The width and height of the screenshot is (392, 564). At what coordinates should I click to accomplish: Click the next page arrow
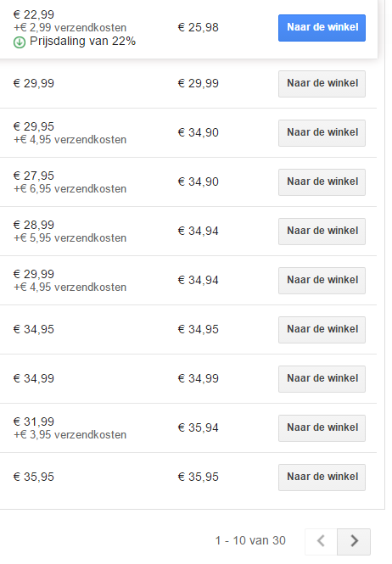(354, 541)
